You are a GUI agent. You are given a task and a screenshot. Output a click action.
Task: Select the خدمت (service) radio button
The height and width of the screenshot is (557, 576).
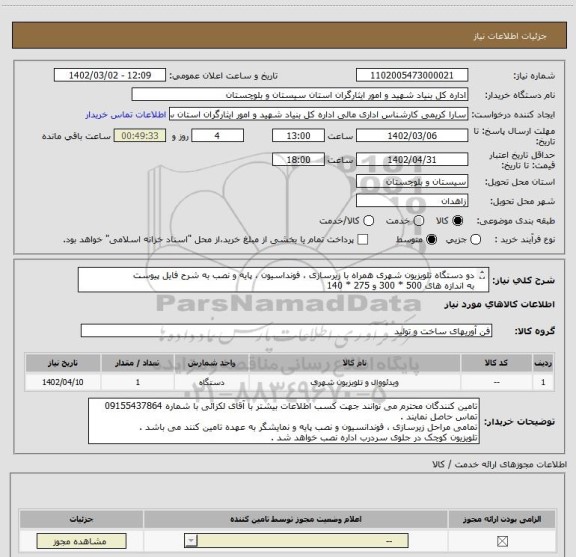(x=418, y=221)
